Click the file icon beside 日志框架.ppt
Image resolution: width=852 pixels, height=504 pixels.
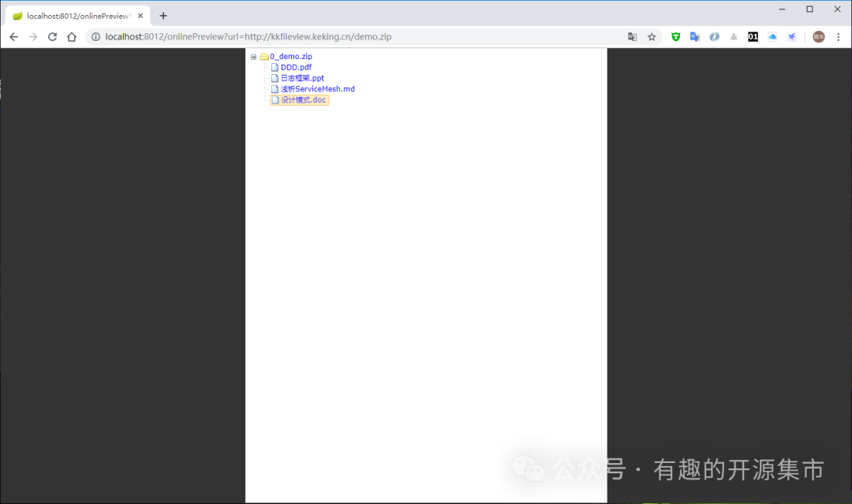(x=275, y=78)
